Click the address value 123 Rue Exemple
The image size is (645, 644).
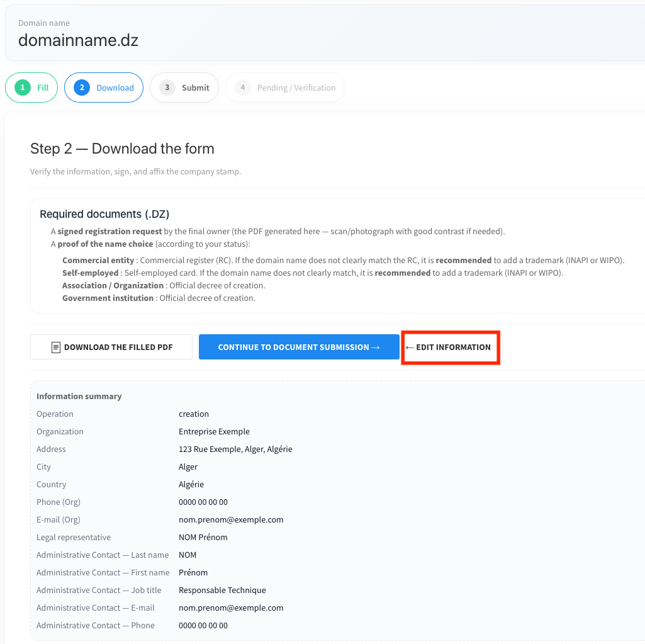tap(235, 449)
